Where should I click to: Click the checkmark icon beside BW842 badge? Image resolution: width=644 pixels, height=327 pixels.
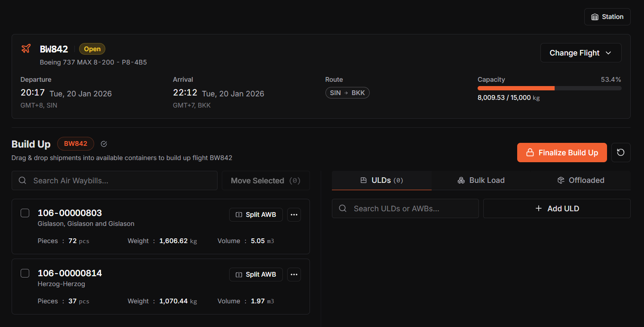(104, 144)
